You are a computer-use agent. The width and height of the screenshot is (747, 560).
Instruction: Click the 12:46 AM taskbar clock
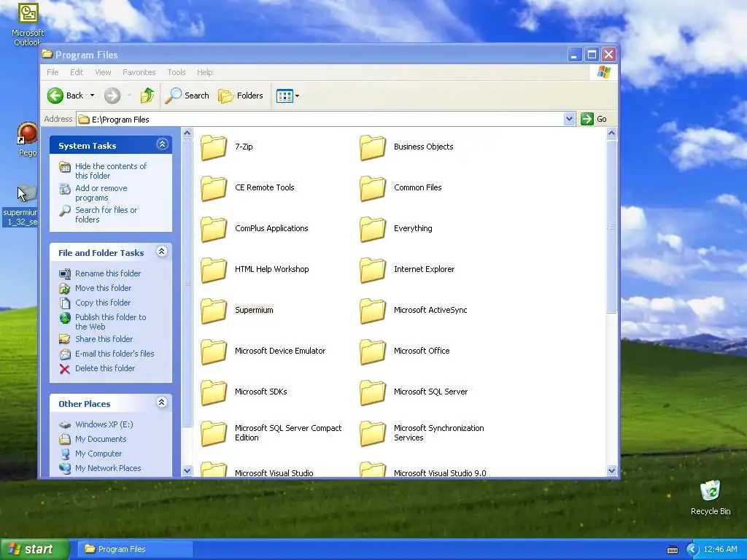720,550
